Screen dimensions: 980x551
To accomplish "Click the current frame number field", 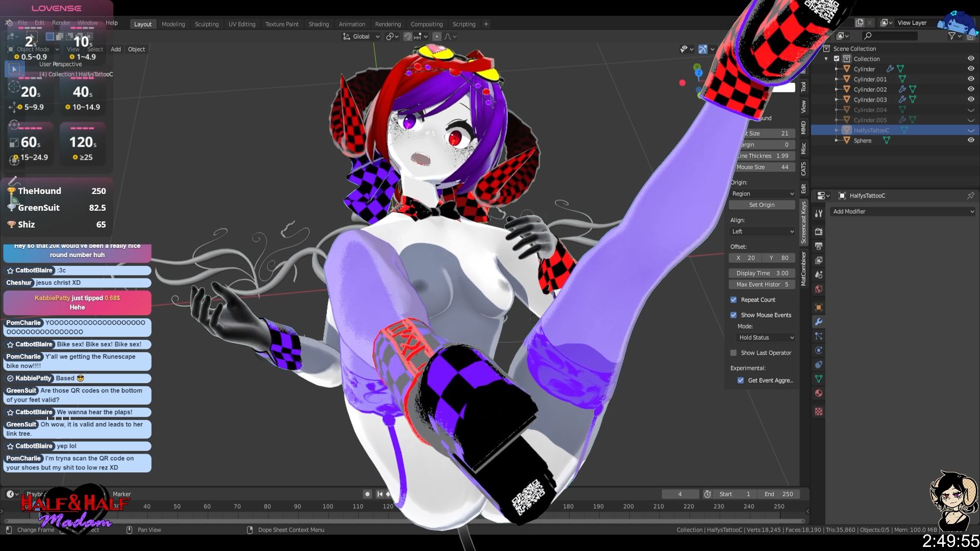I will [x=680, y=494].
